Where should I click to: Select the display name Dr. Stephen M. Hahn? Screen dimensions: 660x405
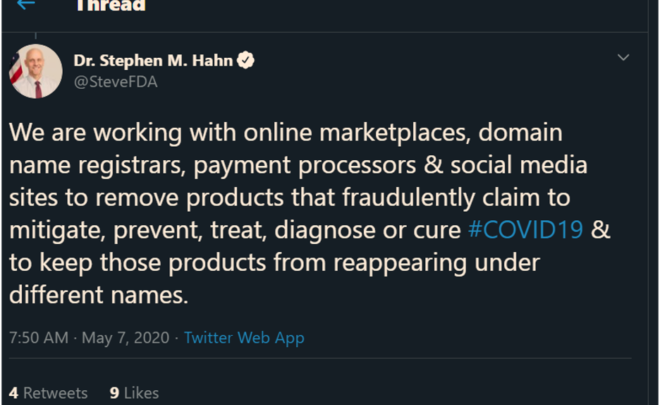[153, 60]
